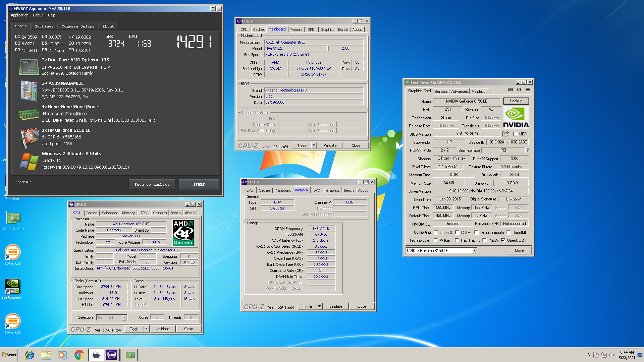Image resolution: width=644 pixels, height=362 pixels.
Task: Click the NVIDIA logo in GPU-Z
Action: [516, 118]
